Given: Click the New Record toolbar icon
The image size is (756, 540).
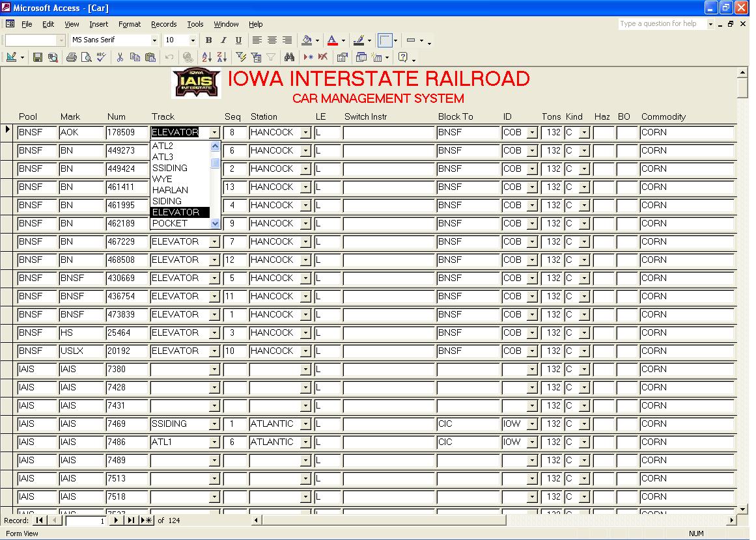Looking at the screenshot, I should click(308, 57).
